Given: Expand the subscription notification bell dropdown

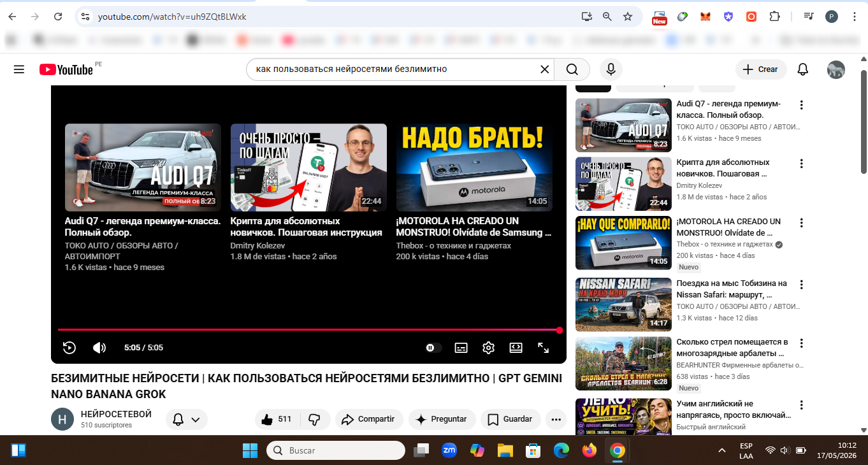Looking at the screenshot, I should [x=187, y=419].
